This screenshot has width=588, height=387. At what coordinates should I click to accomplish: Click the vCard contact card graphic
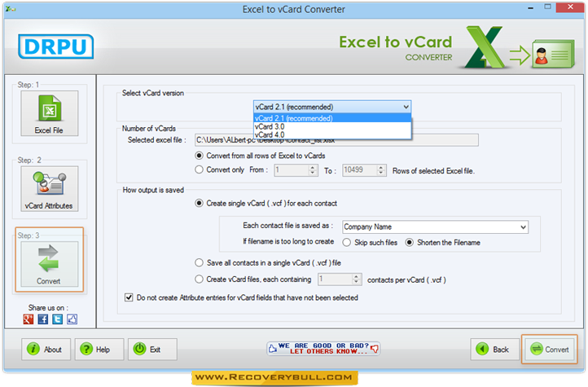554,54
